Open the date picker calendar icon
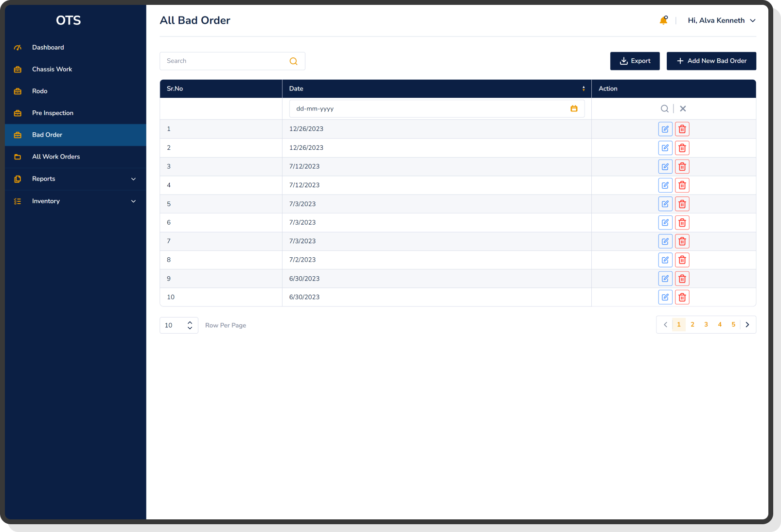Image resolution: width=781 pixels, height=532 pixels. click(574, 108)
